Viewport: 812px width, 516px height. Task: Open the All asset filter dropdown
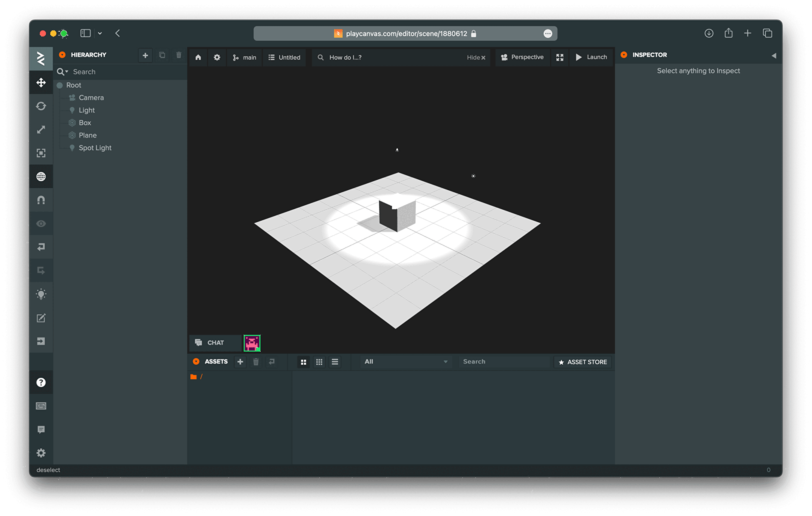pos(405,361)
